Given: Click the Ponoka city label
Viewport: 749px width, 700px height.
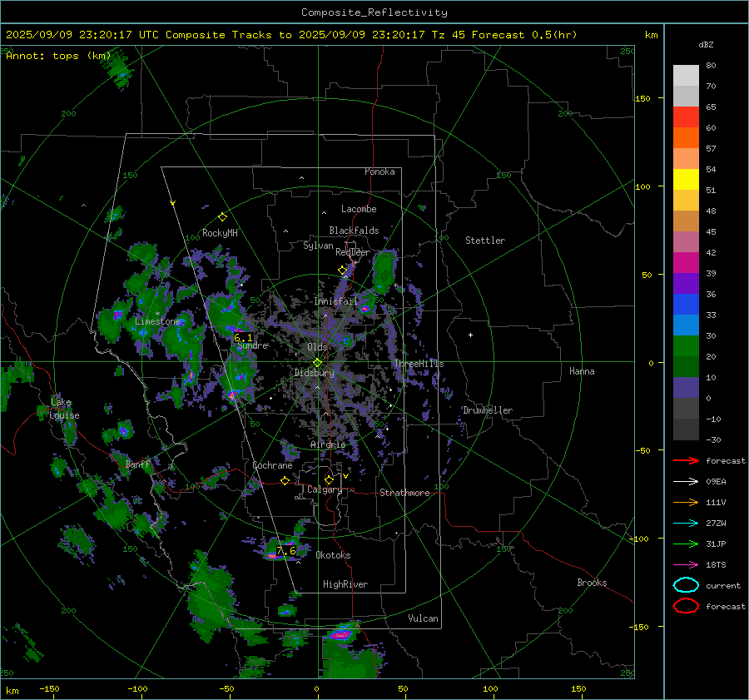Looking at the screenshot, I should coord(379,171).
